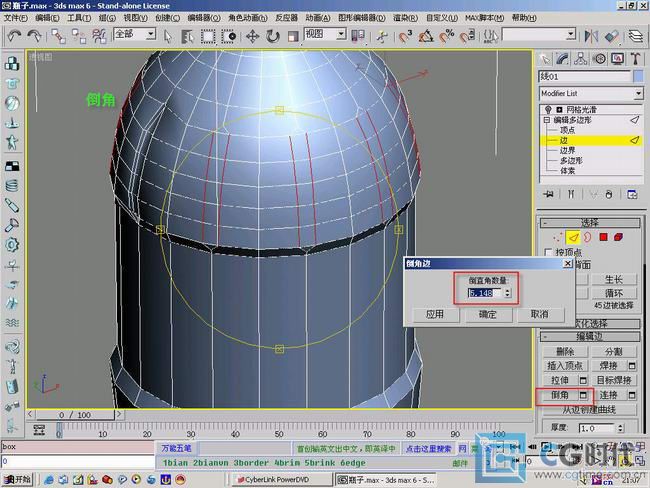
Task: Select the Scale tool
Action: 293,36
